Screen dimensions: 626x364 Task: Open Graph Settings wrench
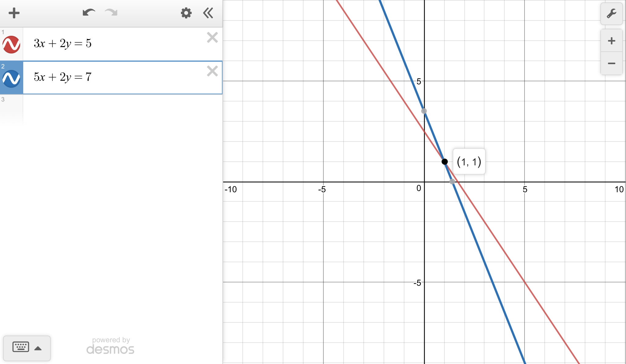pyautogui.click(x=611, y=14)
